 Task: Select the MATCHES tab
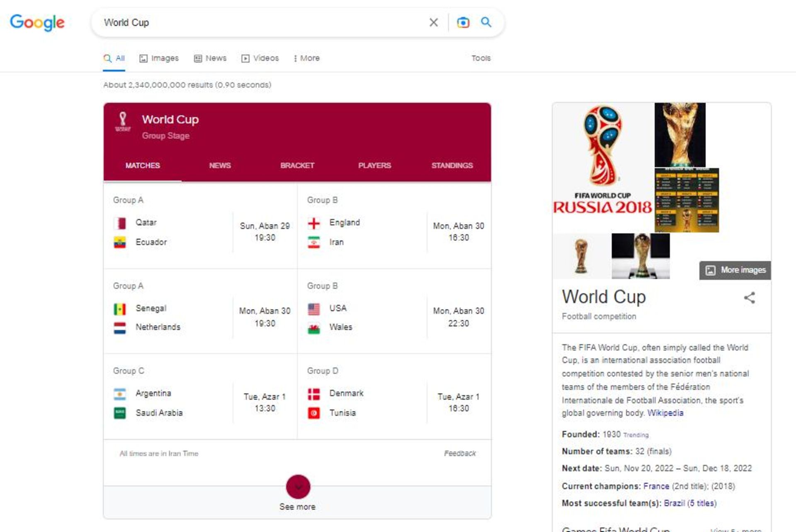tap(143, 165)
